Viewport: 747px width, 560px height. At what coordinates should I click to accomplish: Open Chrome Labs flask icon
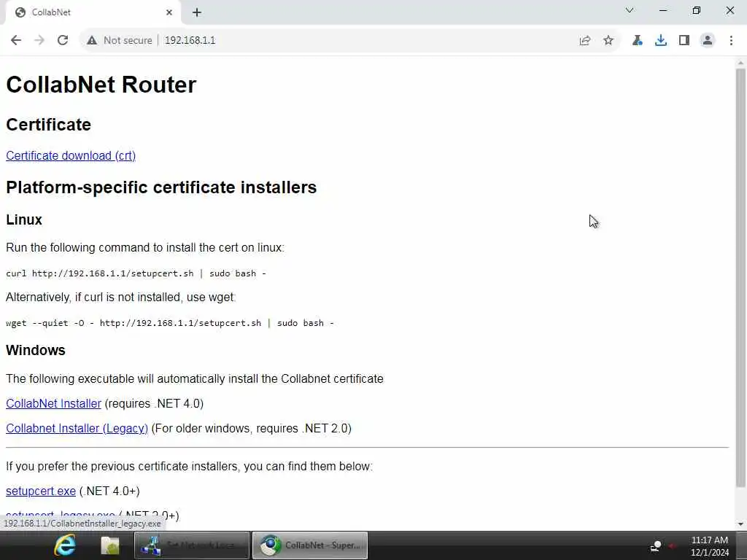pyautogui.click(x=638, y=41)
